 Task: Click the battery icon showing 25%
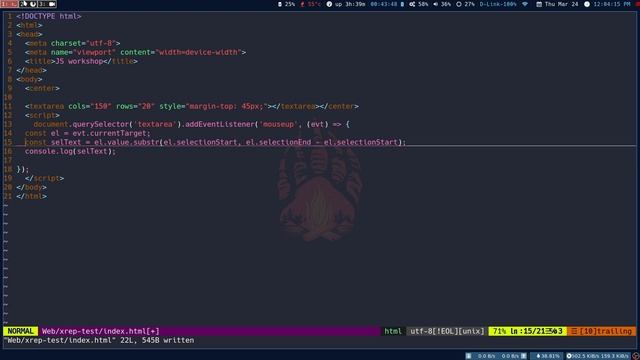click(x=280, y=4)
